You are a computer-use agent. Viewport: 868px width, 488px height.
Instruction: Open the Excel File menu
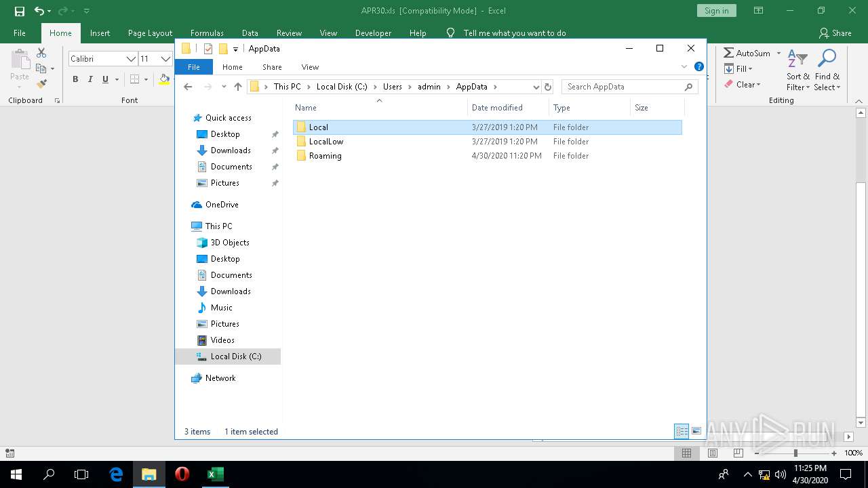coord(20,33)
